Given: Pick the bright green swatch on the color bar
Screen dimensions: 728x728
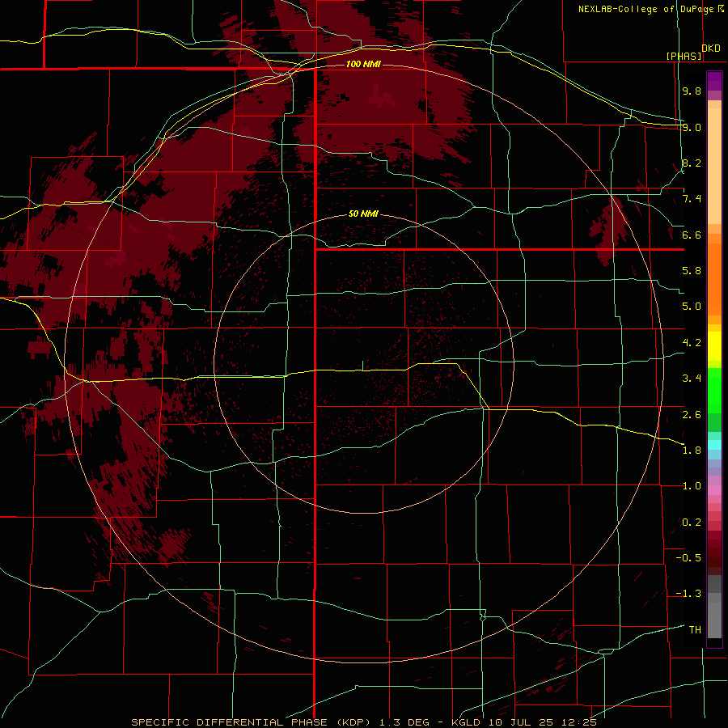Looking at the screenshot, I should 714,391.
